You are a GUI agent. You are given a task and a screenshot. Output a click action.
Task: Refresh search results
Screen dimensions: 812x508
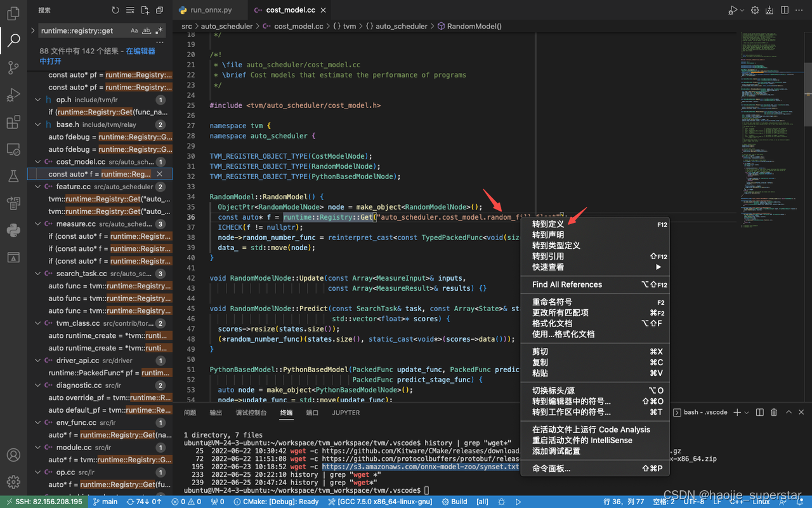[115, 10]
